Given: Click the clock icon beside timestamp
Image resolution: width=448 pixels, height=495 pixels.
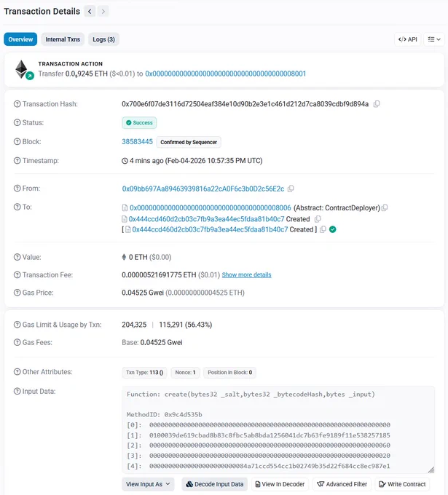Looking at the screenshot, I should coord(125,161).
